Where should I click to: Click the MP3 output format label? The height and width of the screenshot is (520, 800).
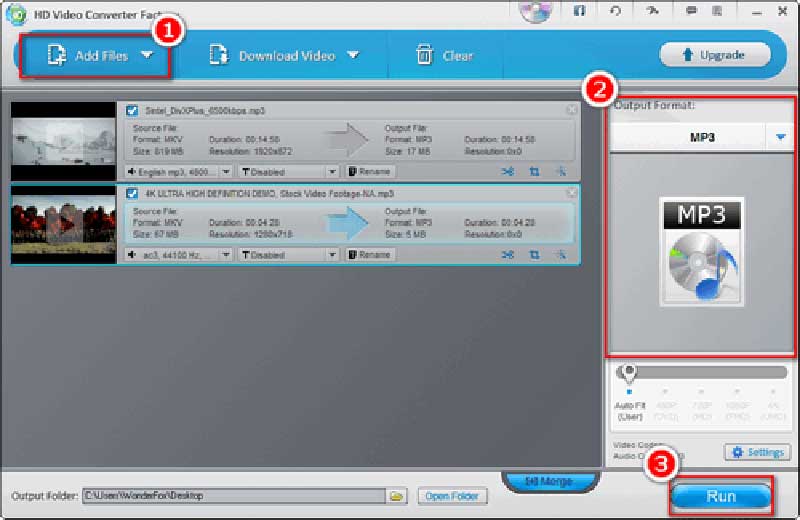click(702, 137)
